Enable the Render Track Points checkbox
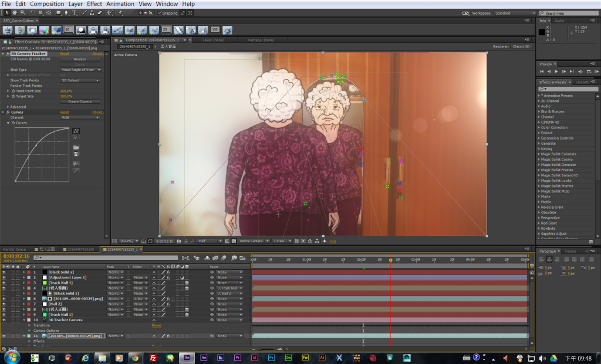Viewport: 601px width, 364px height. (62, 86)
